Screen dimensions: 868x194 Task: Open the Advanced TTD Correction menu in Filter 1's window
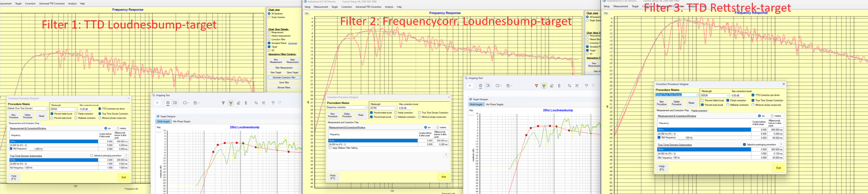coord(52,4)
